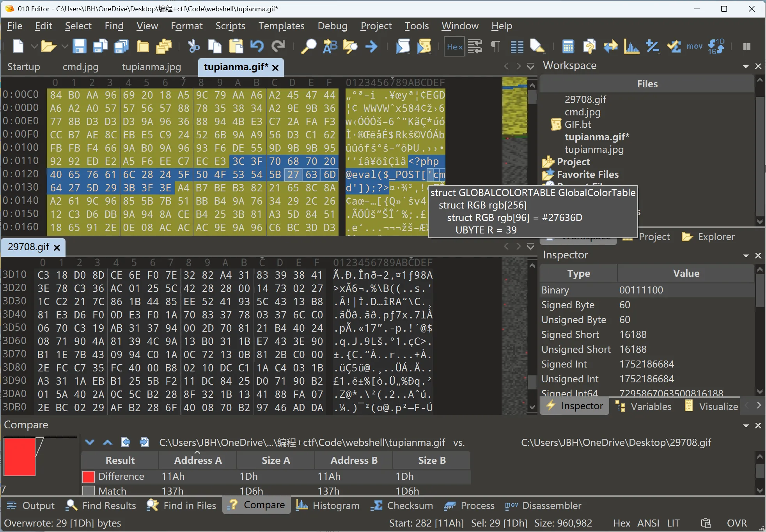Switch to the tupianma.jpg tab
766x532 pixels.
click(151, 67)
